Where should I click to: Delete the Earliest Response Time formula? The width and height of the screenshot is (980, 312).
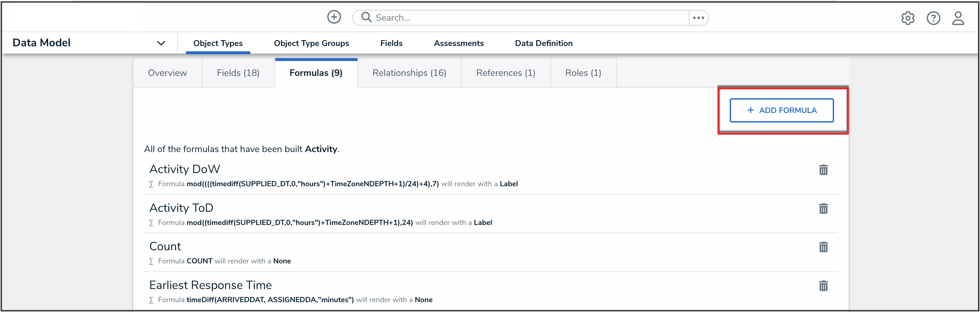click(x=823, y=286)
